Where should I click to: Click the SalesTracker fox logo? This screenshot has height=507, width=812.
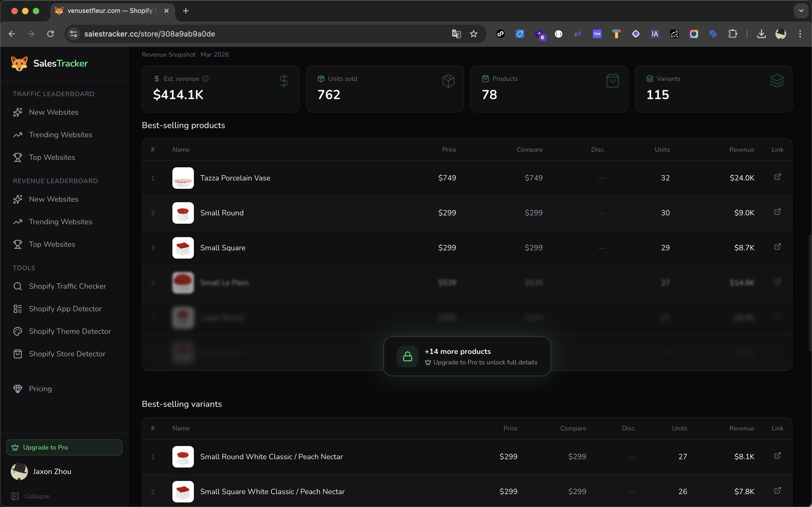[x=19, y=63]
